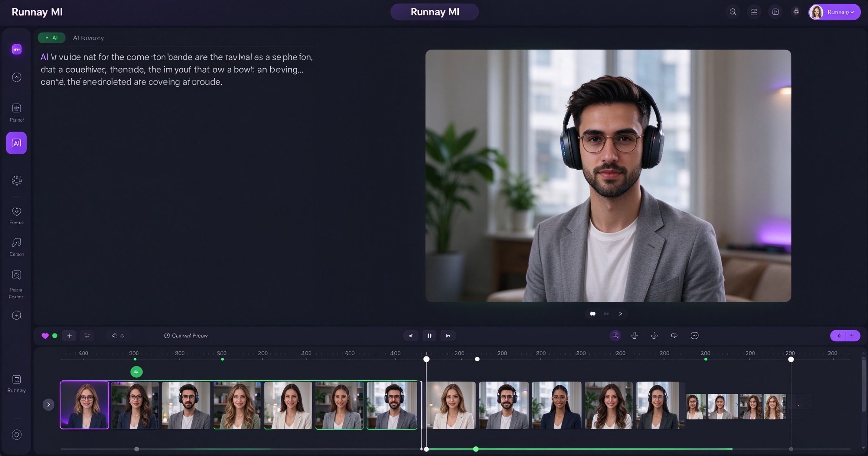Click the plus add button in timeline toolbar
868x456 pixels.
[x=69, y=336]
